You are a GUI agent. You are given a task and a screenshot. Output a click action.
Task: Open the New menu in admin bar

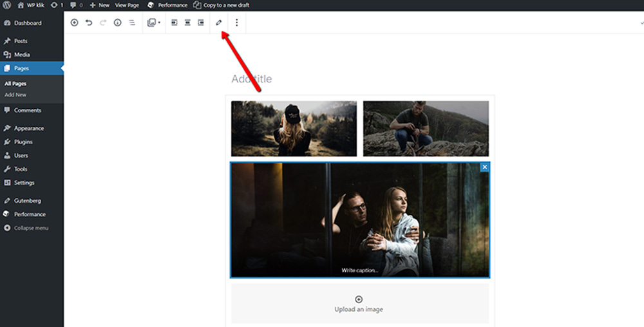point(99,5)
